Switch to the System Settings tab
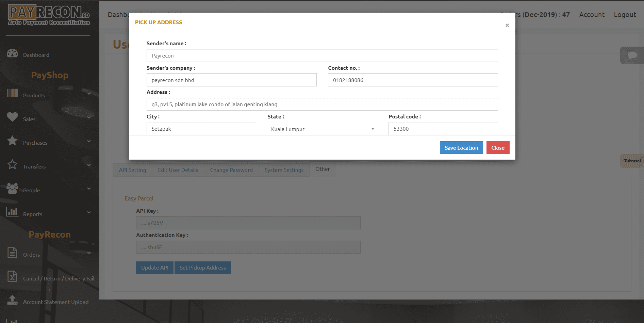Image resolution: width=644 pixels, height=323 pixels. tap(284, 170)
